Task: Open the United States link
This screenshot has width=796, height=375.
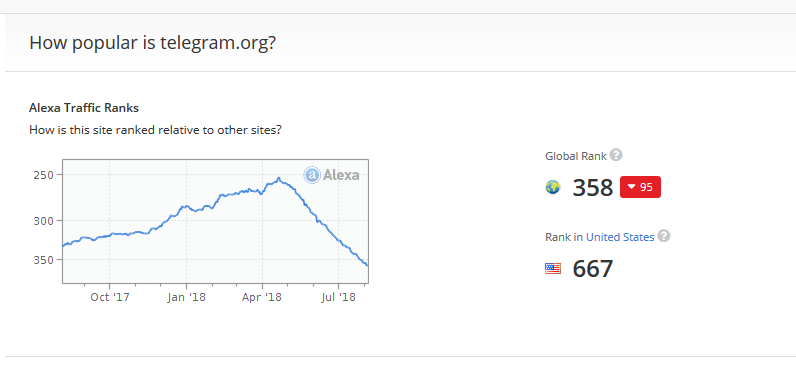Action: [620, 237]
